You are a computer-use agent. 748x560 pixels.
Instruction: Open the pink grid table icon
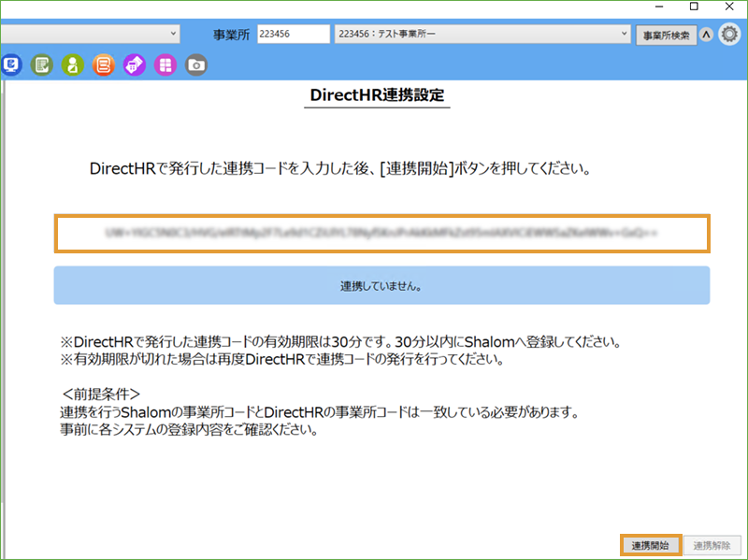click(x=165, y=65)
